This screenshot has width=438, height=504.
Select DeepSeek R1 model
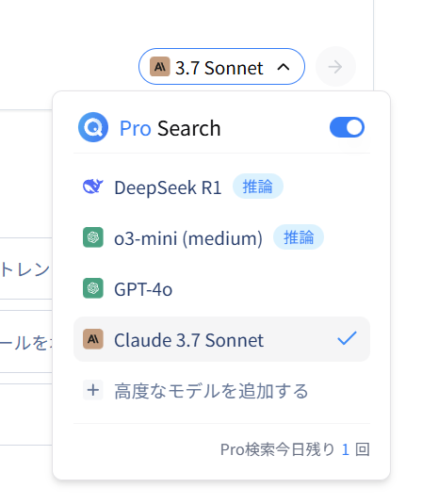(x=221, y=187)
